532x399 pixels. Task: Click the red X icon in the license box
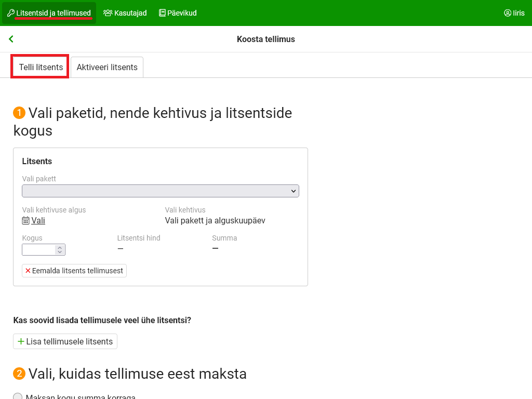point(28,271)
